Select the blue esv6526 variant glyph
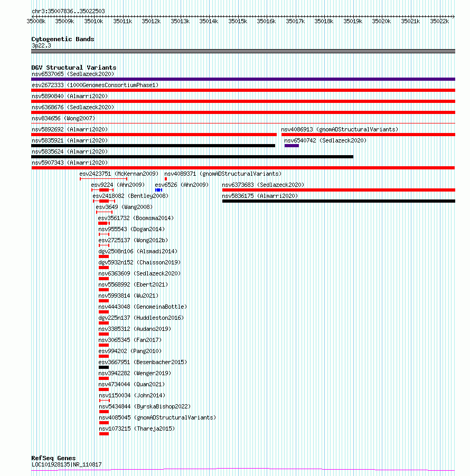 point(158,190)
